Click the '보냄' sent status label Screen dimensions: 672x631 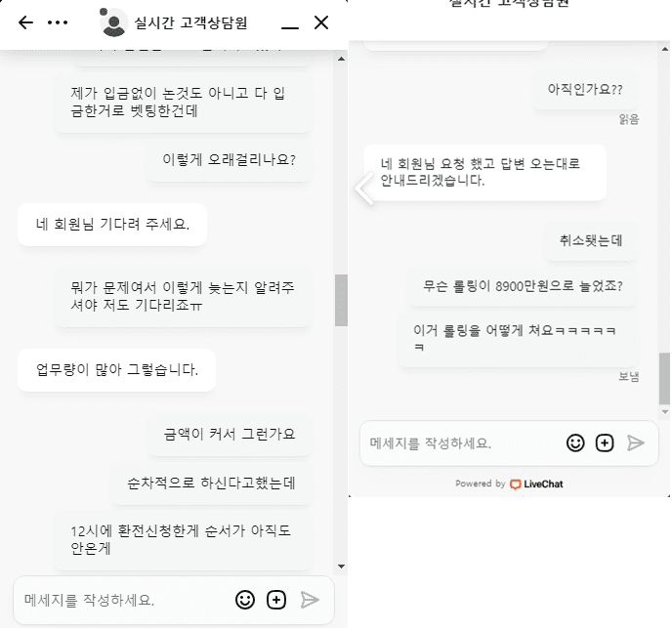click(629, 376)
